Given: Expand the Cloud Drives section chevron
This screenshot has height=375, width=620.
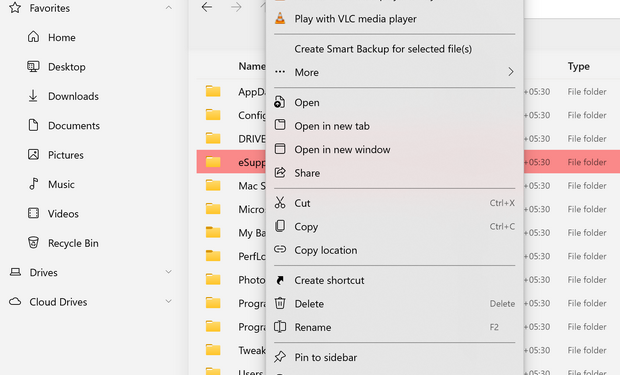Looking at the screenshot, I should click(x=169, y=301).
